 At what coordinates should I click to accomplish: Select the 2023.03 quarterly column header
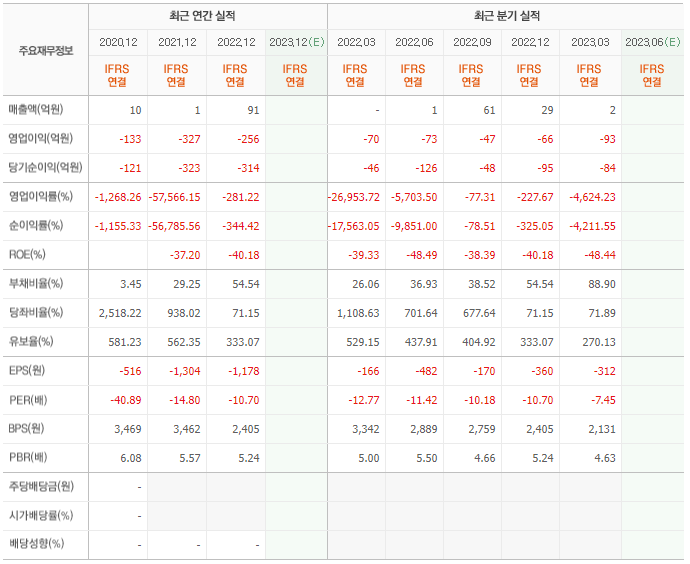(590, 42)
